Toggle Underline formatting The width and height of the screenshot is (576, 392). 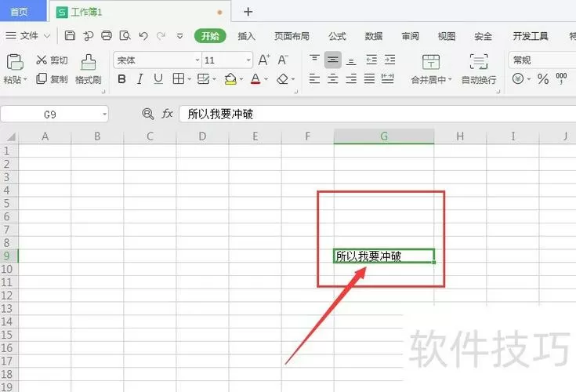[x=158, y=78]
